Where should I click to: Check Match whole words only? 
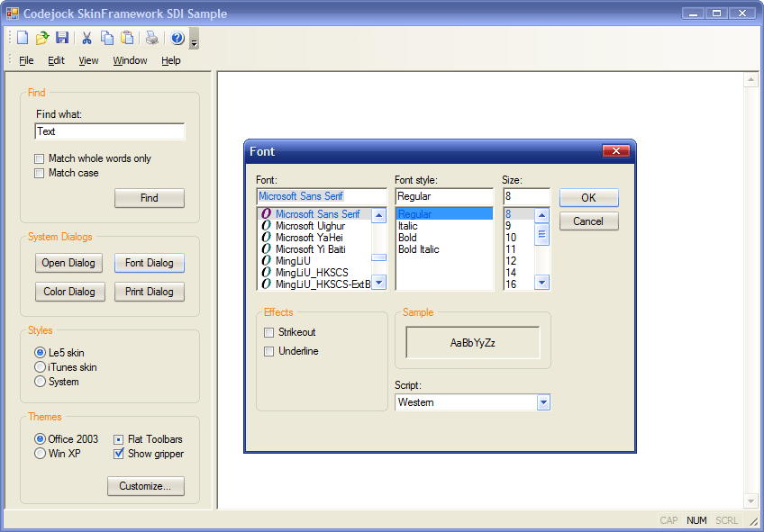coord(39,158)
